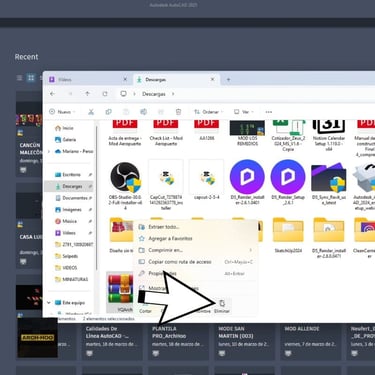Open PLANTILLA PRO_Archinoo in AutoCAD recents
Screen dimensions: 375x375
(178, 341)
